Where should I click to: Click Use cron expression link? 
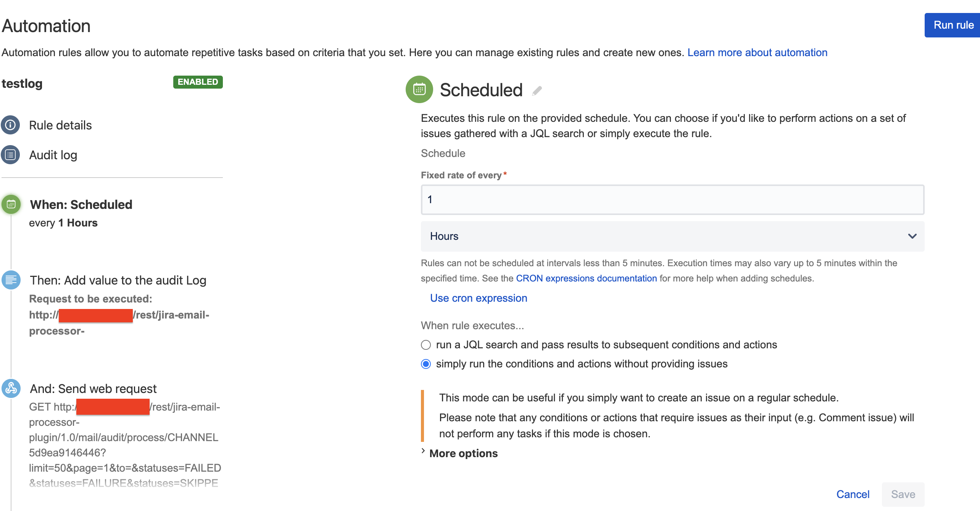pyautogui.click(x=479, y=298)
